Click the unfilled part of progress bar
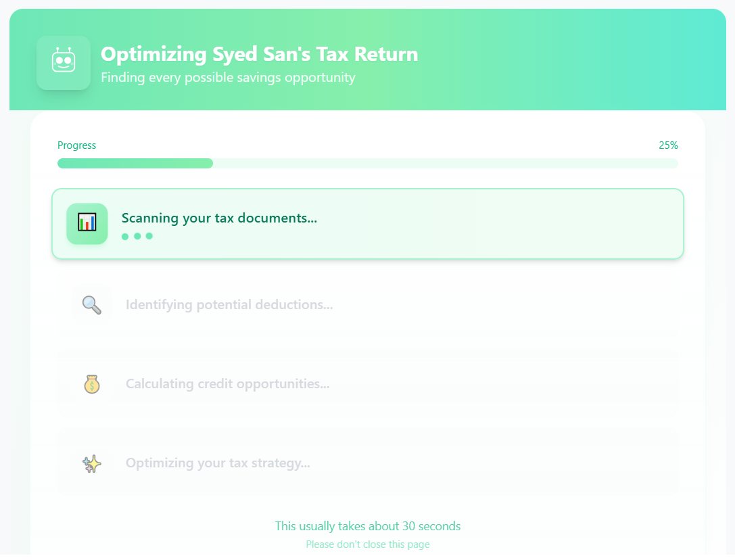This screenshot has height=560, width=735. click(x=445, y=163)
